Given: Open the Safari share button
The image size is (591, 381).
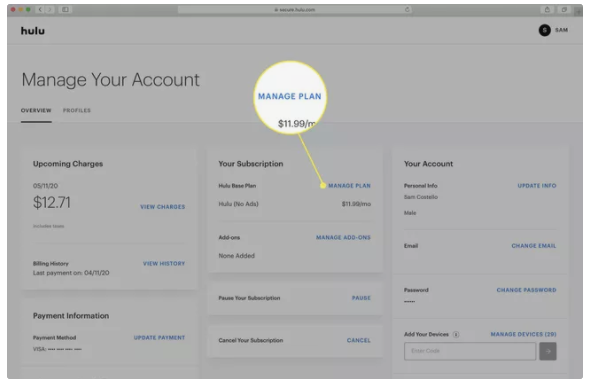Looking at the screenshot, I should coord(547,9).
